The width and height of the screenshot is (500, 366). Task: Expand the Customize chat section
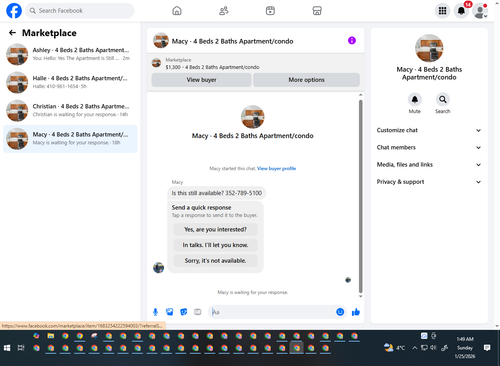[x=429, y=130]
